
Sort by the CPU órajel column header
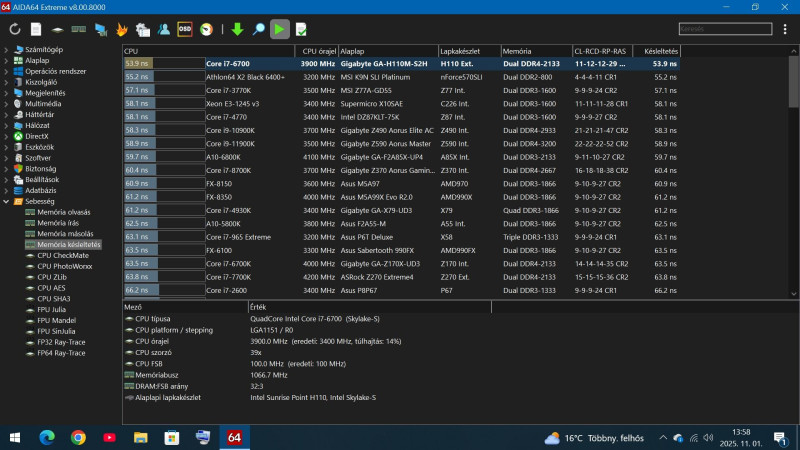(x=317, y=51)
